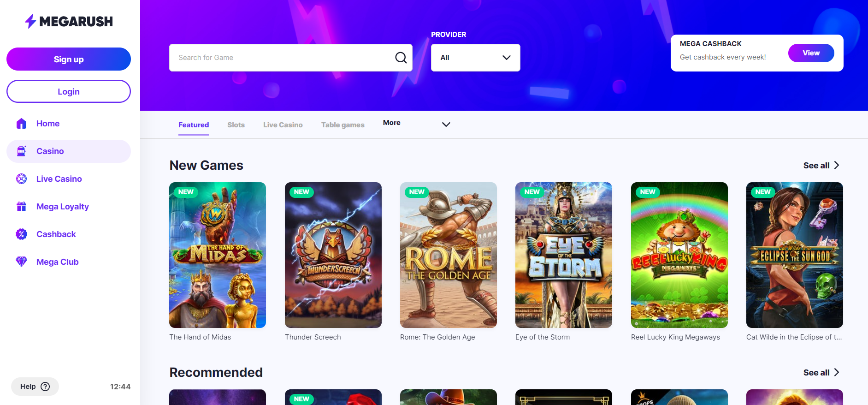Open Live Casino in the sidebar

click(69, 179)
